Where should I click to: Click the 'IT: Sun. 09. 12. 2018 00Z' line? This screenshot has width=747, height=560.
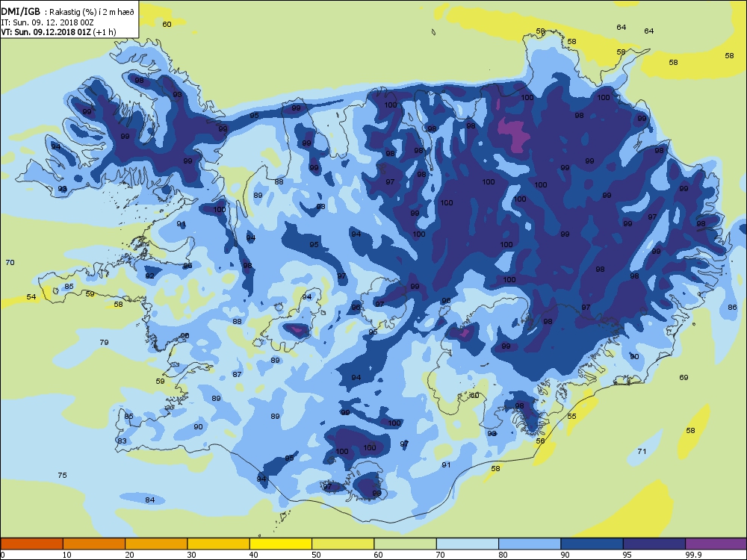[46, 22]
